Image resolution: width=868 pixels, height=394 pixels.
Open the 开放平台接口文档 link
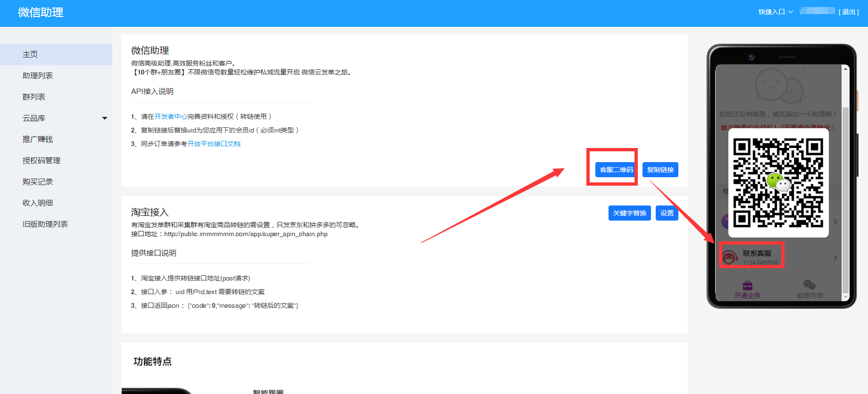click(x=214, y=144)
